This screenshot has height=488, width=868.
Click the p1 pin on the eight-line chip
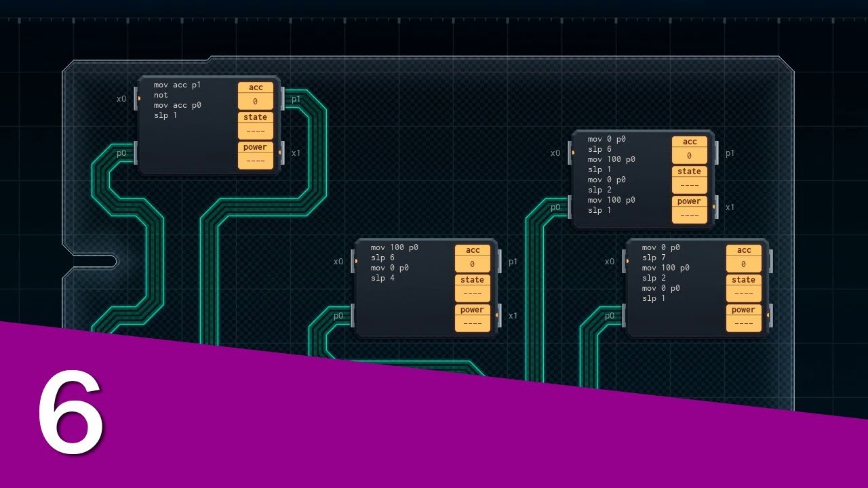pyautogui.click(x=730, y=153)
